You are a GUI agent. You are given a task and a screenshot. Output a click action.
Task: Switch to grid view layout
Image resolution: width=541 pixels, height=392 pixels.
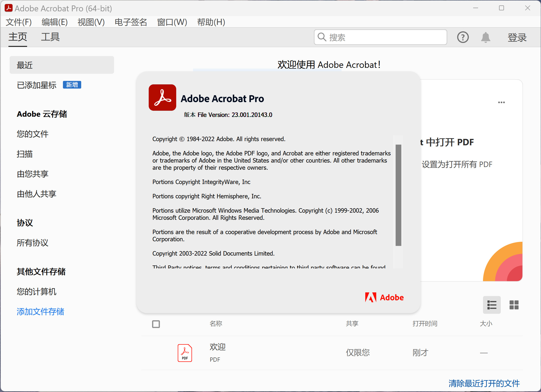tap(514, 305)
